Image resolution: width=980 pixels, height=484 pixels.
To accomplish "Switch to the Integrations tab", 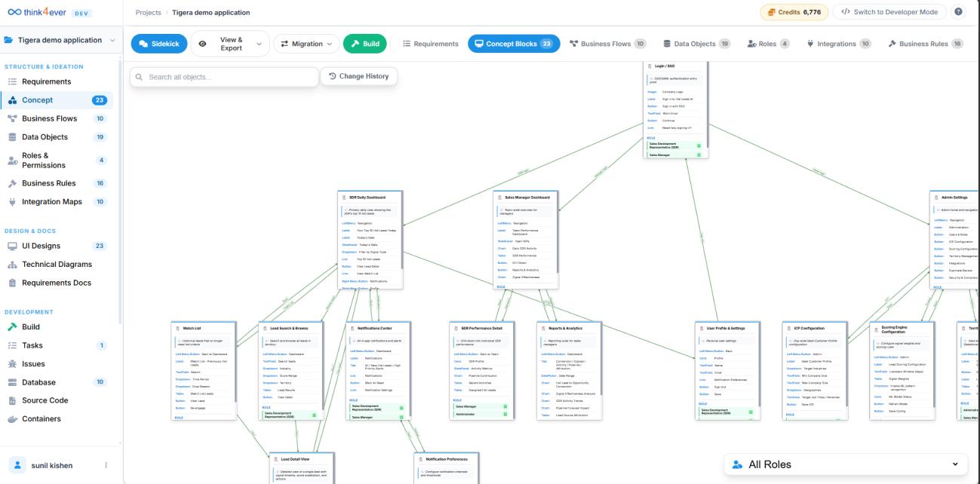I will coord(839,44).
